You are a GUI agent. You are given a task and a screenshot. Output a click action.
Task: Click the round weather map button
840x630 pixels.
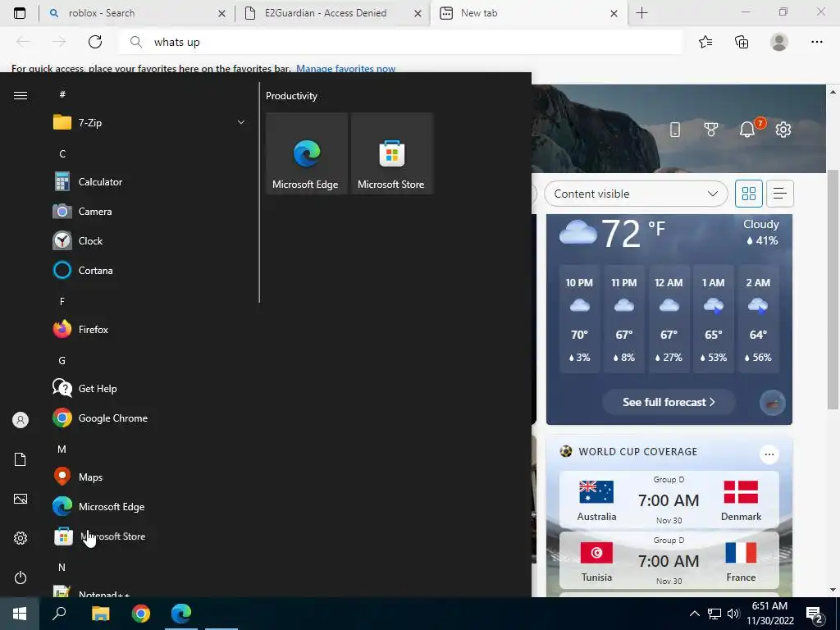(x=773, y=403)
